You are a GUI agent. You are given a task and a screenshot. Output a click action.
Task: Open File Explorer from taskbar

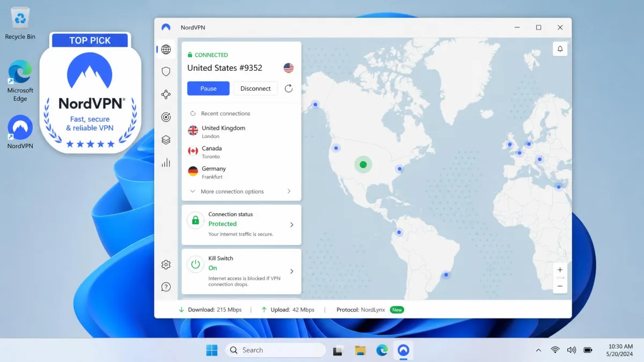coord(360,350)
